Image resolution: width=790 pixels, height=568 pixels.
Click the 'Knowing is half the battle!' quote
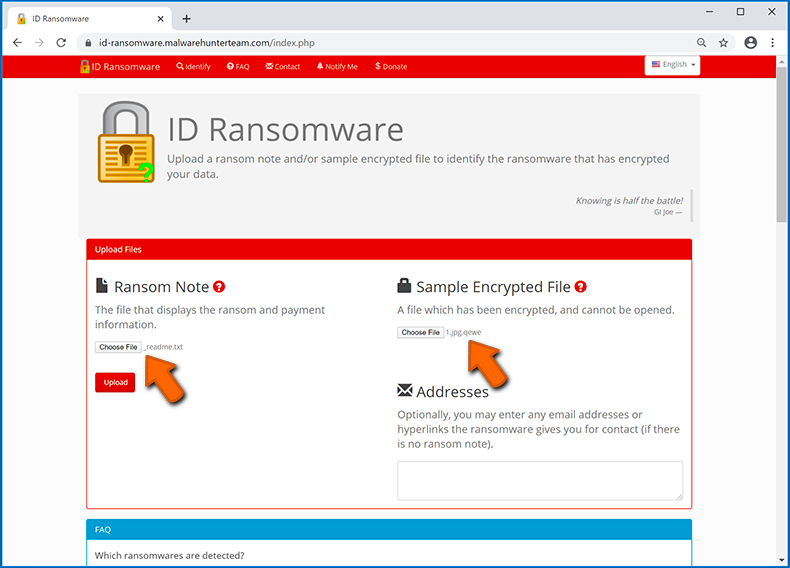click(629, 201)
